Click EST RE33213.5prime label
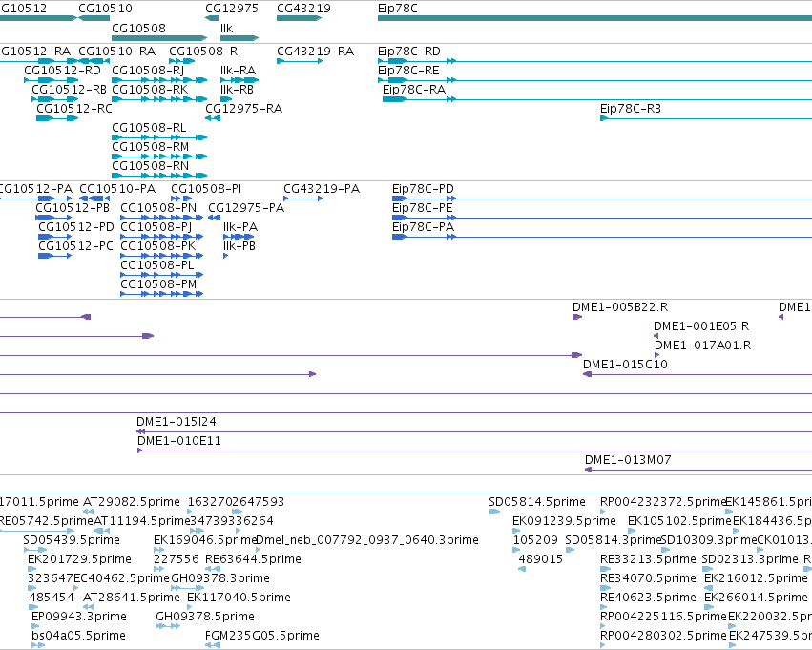The width and height of the screenshot is (812, 650). pyautogui.click(x=648, y=560)
